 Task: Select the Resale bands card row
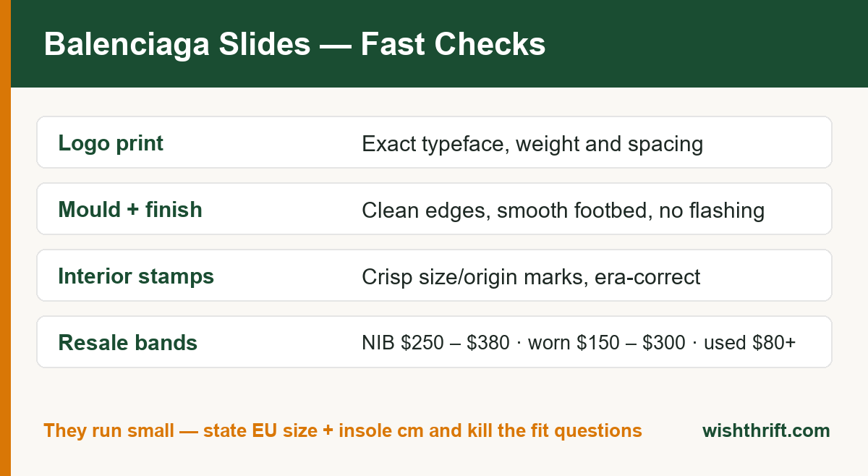434,342
